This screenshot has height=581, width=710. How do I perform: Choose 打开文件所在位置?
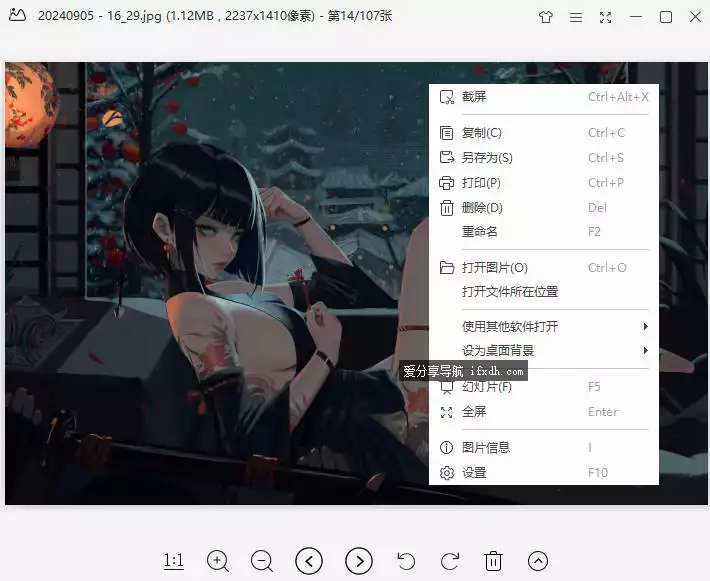[544, 292]
